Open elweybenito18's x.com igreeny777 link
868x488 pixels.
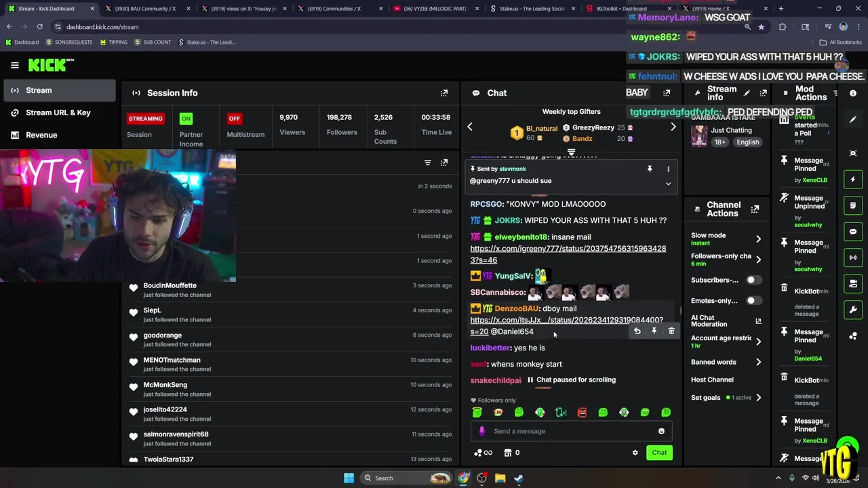[568, 254]
